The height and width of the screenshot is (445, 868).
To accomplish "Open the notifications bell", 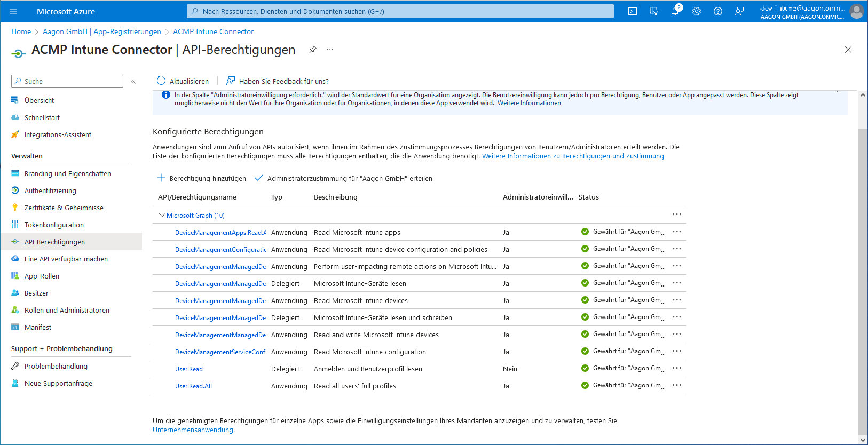I will [x=675, y=11].
